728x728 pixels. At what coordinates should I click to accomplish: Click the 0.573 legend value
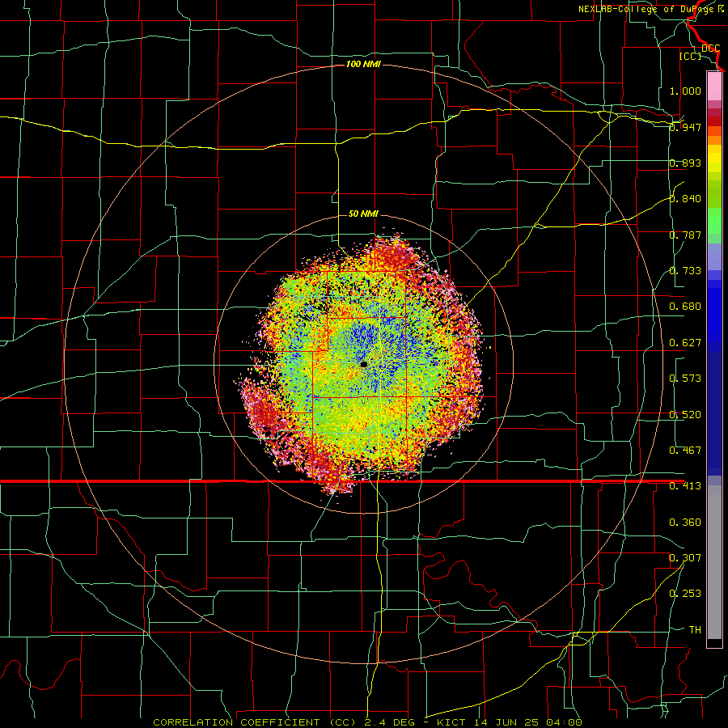tap(685, 379)
